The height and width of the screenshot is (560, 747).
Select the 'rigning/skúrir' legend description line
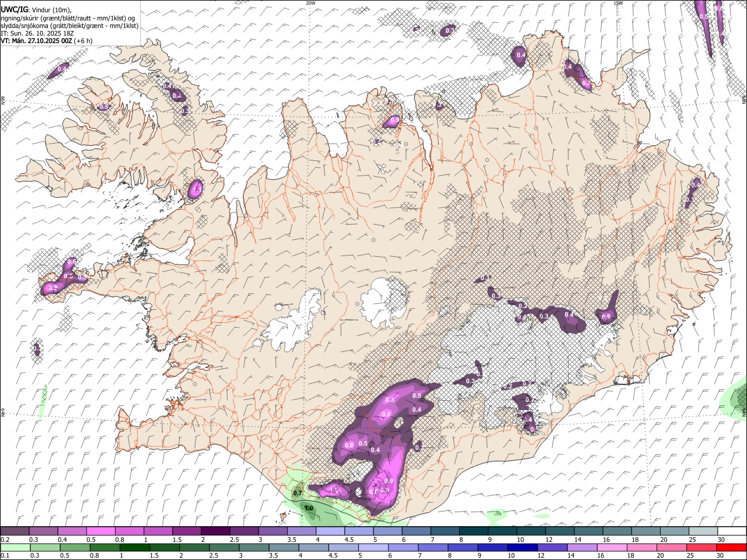click(x=67, y=18)
